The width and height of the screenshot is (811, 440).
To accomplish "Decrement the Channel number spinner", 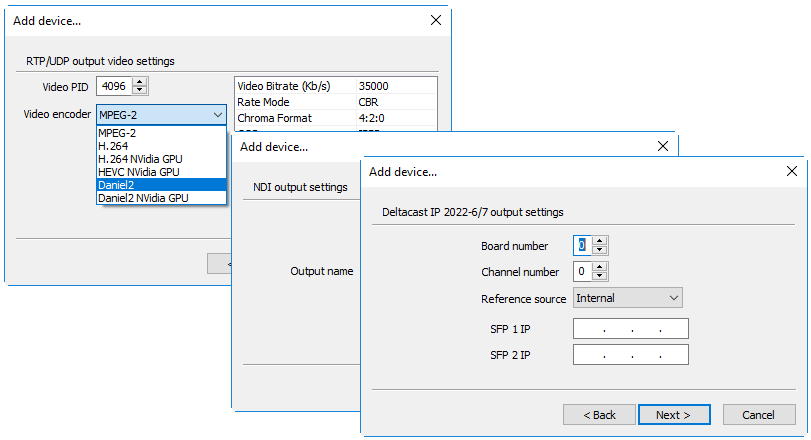I will 599,276.
